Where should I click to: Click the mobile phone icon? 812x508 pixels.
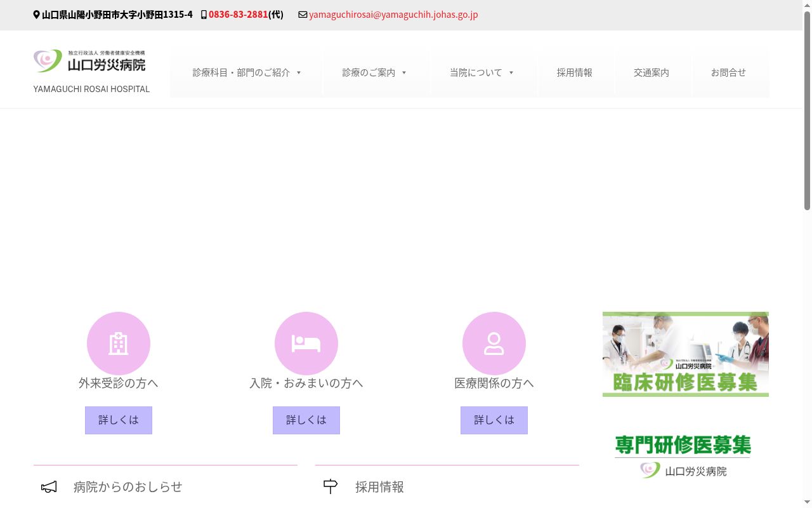(x=204, y=15)
